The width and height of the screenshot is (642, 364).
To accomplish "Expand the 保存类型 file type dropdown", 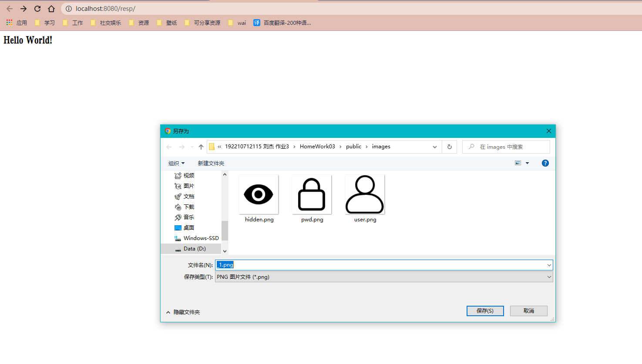I will point(549,277).
